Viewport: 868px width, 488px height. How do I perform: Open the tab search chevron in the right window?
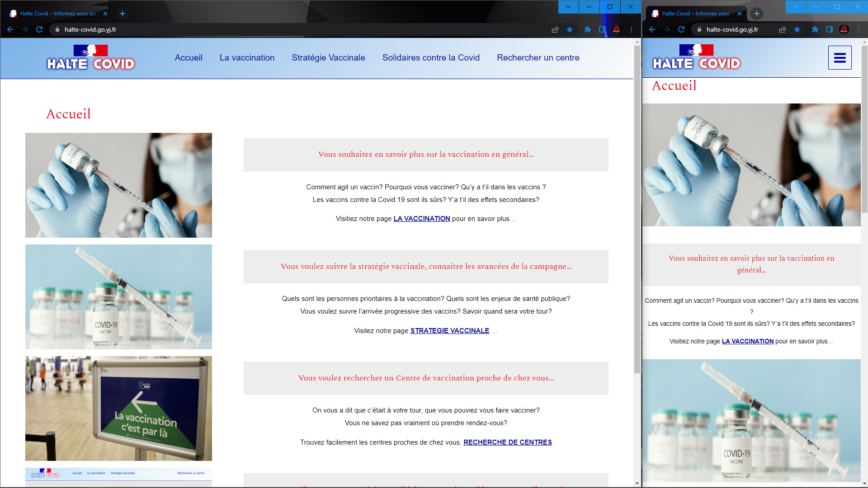pos(796,7)
